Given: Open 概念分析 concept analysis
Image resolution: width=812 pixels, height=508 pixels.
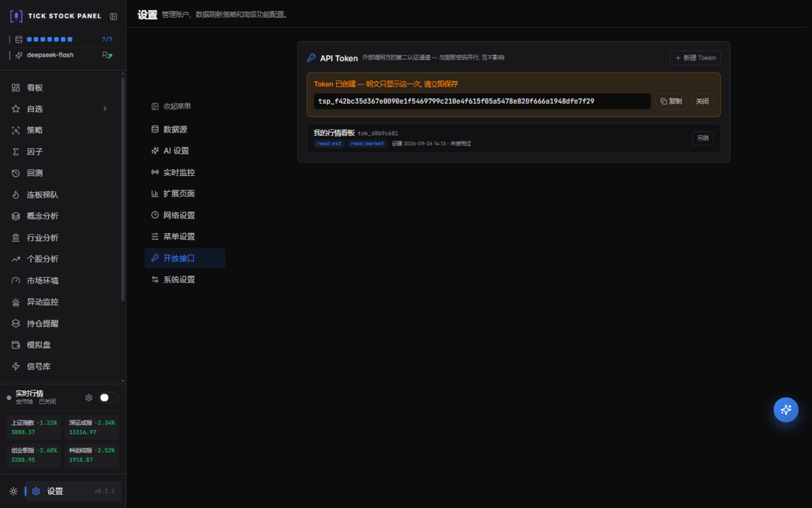Looking at the screenshot, I should pyautogui.click(x=60, y=216).
